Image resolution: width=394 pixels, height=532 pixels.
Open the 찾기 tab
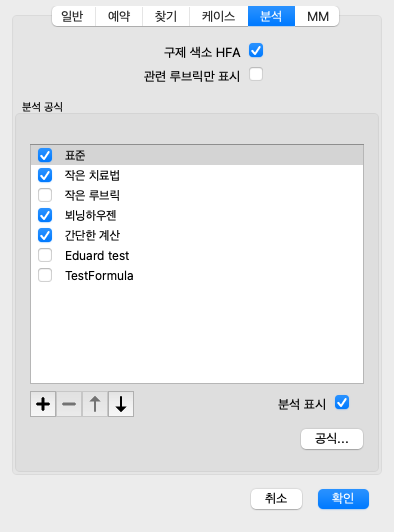pos(166,16)
